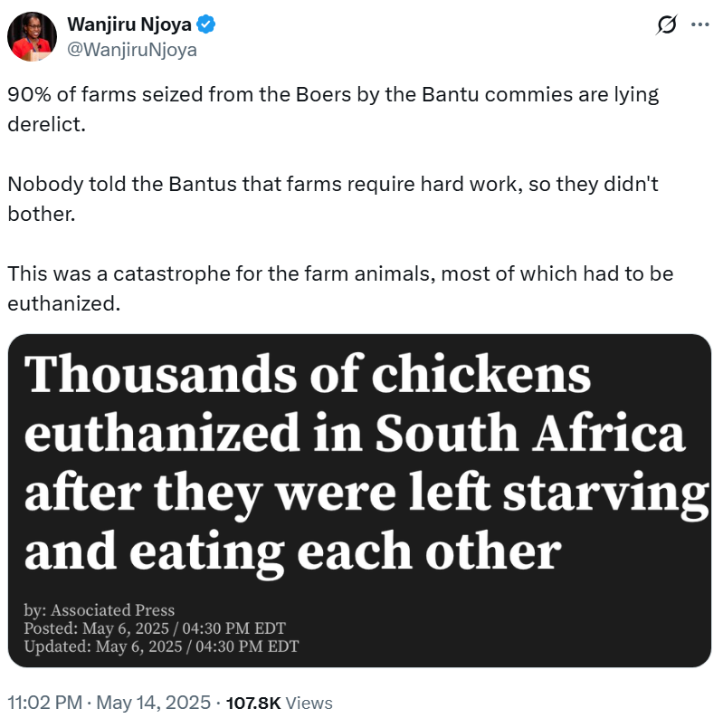Click the 'by: Associated Press' byline
Image resolution: width=723 pixels, height=728 pixels.
(x=100, y=609)
